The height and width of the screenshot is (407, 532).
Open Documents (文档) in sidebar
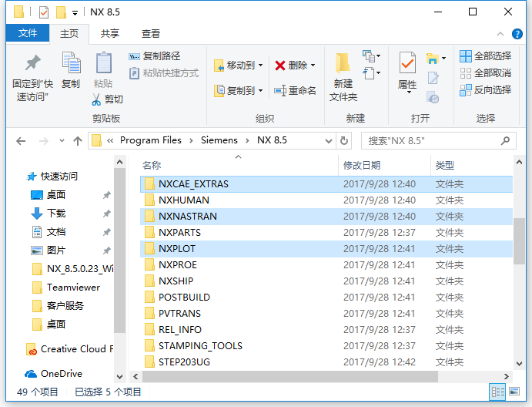(56, 232)
